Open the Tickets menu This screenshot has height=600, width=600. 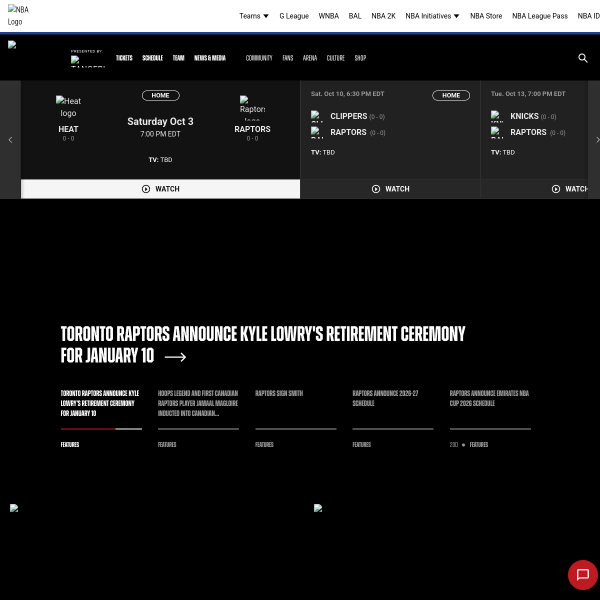[x=124, y=58]
